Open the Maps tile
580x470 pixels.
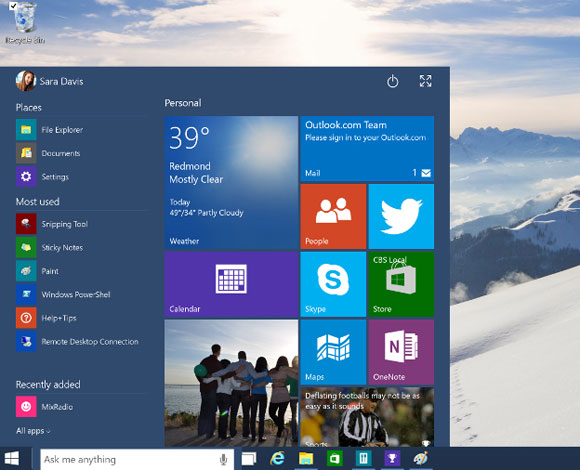[x=333, y=352]
